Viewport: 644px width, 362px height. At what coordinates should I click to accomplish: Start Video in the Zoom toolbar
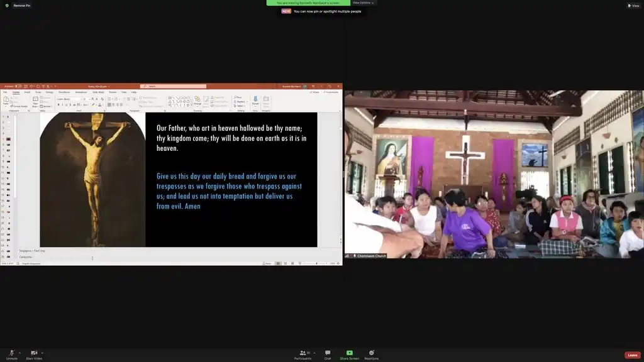[x=34, y=355]
